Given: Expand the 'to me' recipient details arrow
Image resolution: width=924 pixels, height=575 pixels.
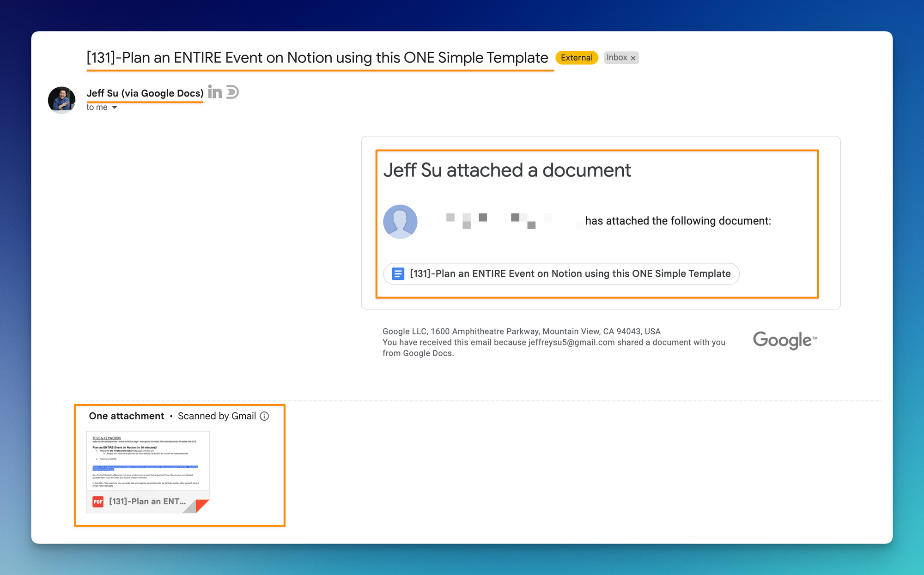Looking at the screenshot, I should (115, 108).
